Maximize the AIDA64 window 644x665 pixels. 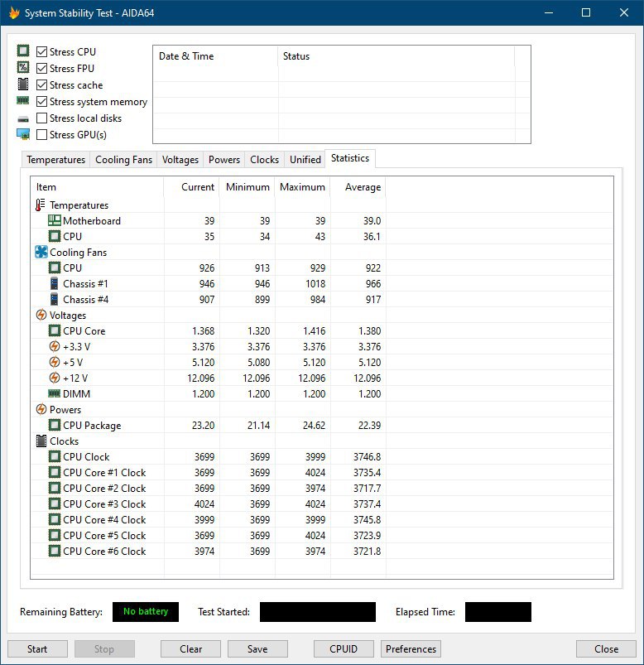(586, 12)
